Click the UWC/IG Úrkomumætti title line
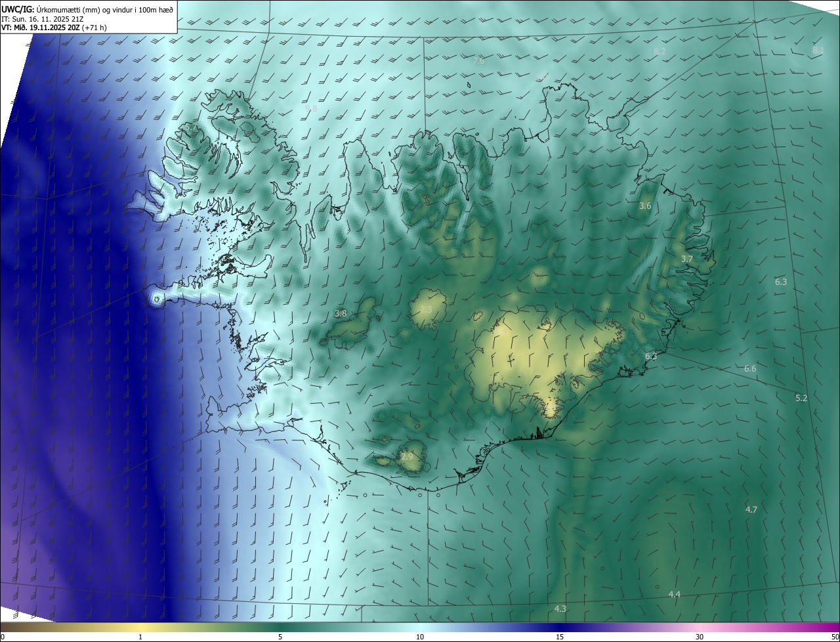This screenshot has width=840, height=642. [x=87, y=9]
